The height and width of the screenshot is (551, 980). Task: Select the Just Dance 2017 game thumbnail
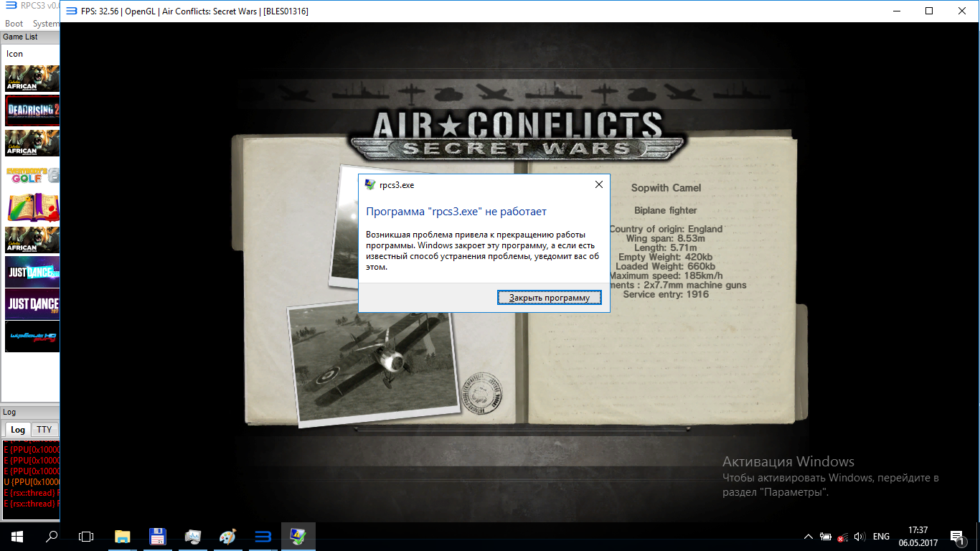(32, 304)
